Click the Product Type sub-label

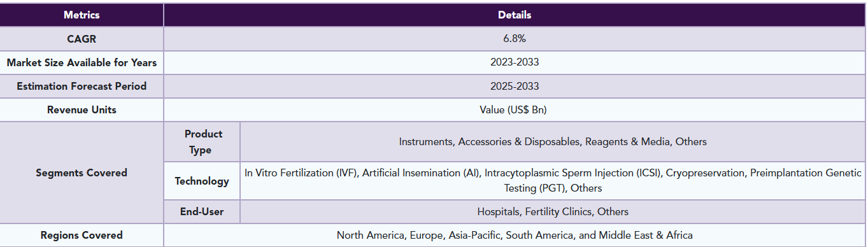coord(203,142)
